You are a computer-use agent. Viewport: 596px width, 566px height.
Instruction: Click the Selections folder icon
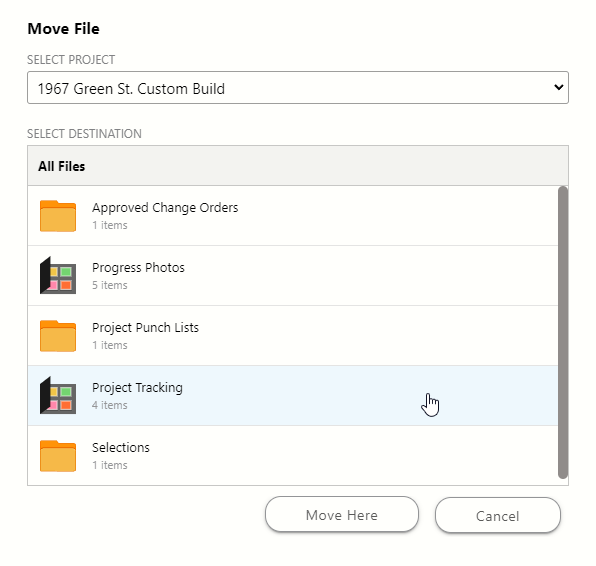click(x=58, y=456)
